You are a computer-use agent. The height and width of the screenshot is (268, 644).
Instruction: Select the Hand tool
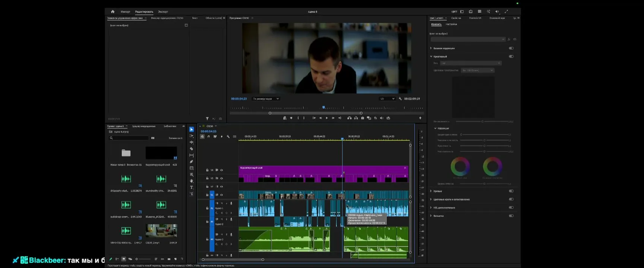tap(192, 181)
